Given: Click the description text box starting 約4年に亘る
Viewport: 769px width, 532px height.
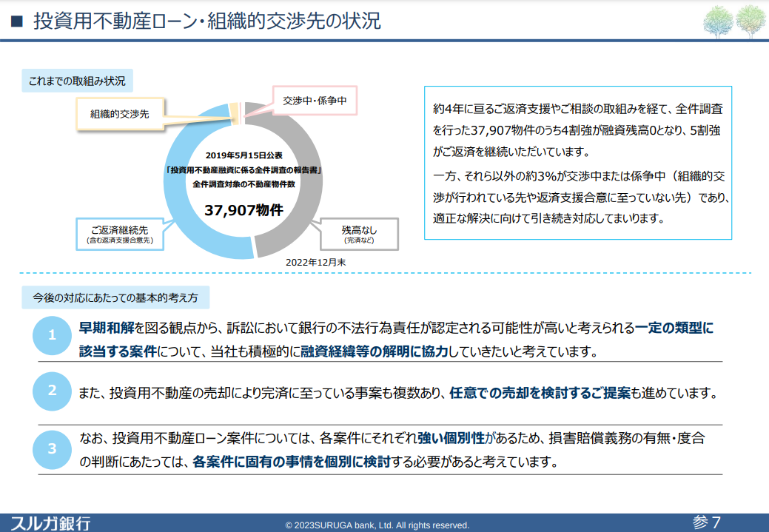Looking at the screenshot, I should (578, 163).
